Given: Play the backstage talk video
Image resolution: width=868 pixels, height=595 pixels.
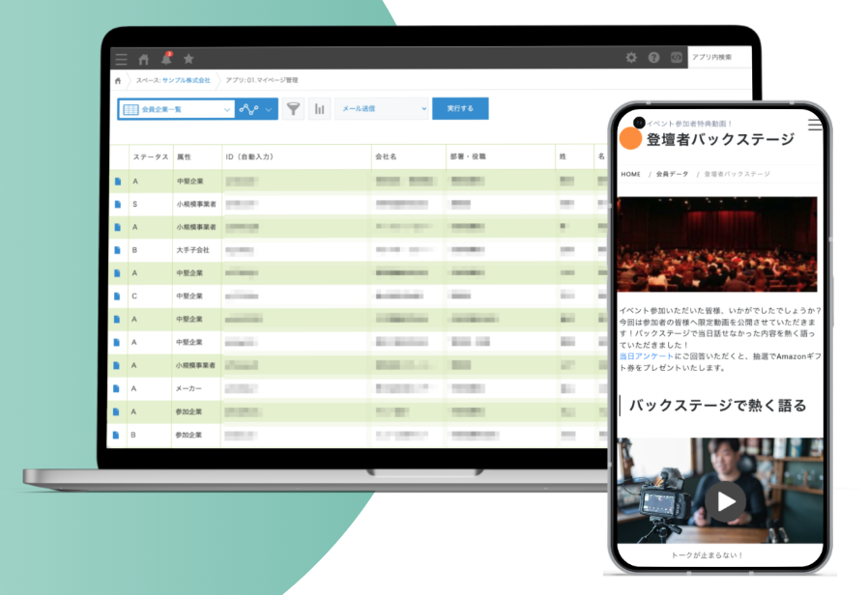Looking at the screenshot, I should pos(724,500).
